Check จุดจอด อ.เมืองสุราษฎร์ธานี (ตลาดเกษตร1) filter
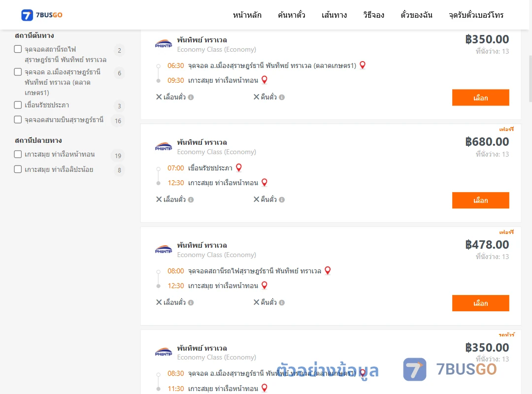This screenshot has height=394, width=532. (x=18, y=72)
